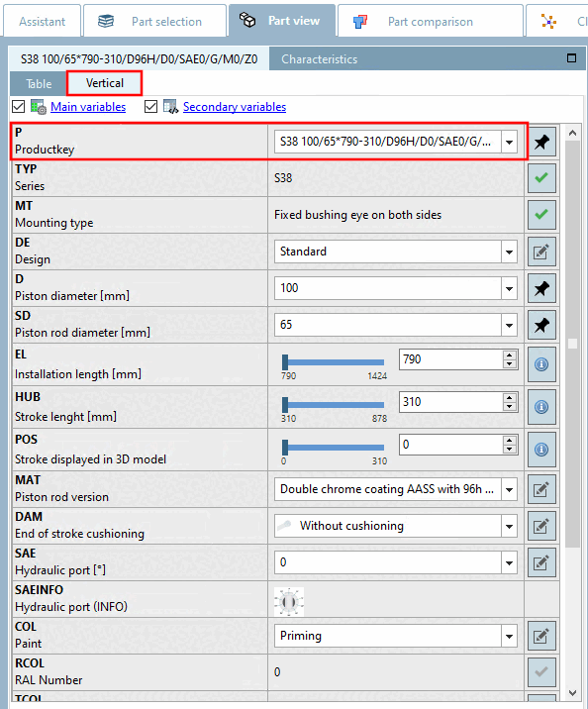Click the Series value 'S38'

pyautogui.click(x=283, y=178)
